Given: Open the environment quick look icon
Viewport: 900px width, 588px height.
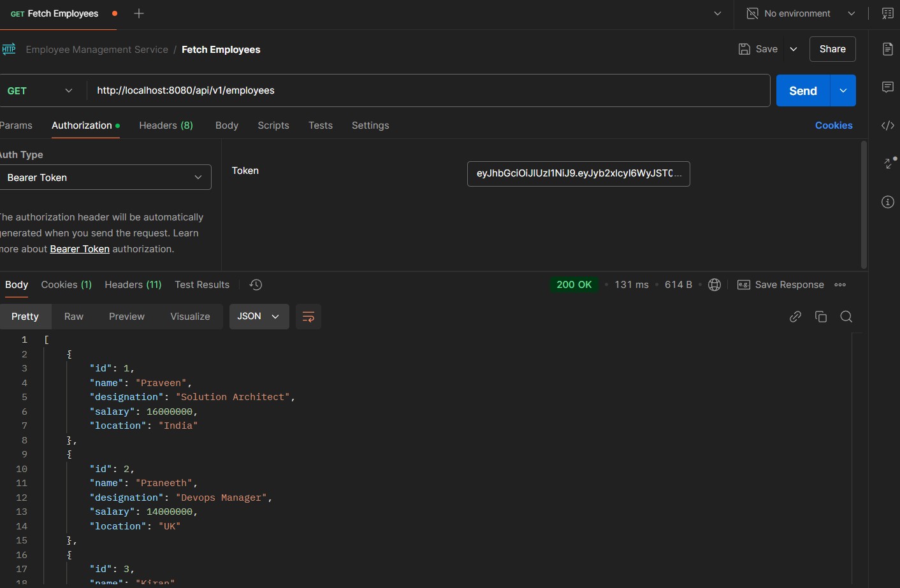Looking at the screenshot, I should point(887,13).
